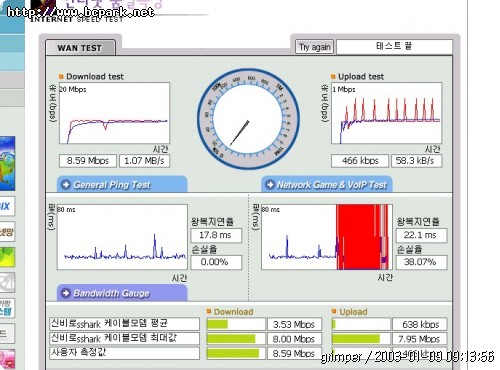Click the VoIP test latency graph

327,237
